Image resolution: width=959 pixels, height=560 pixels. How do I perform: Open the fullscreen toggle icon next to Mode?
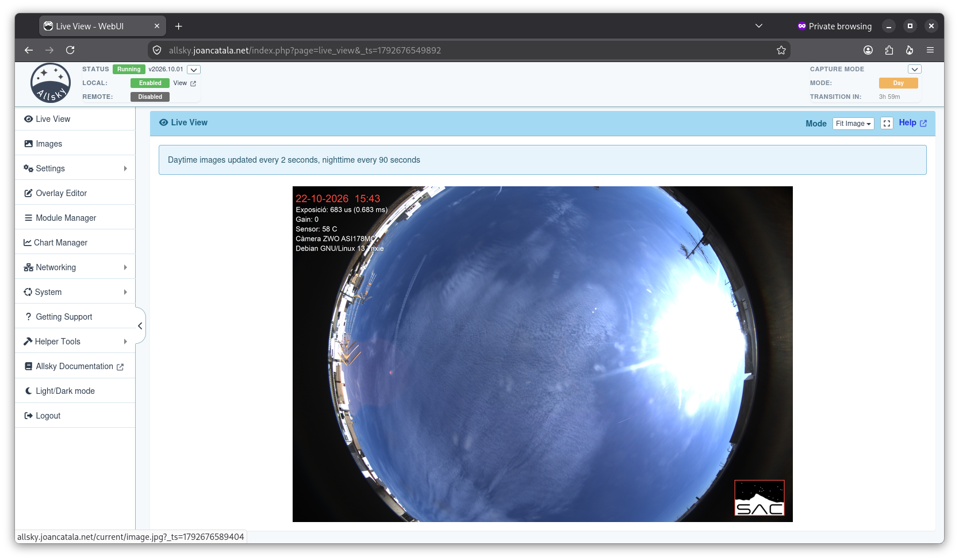point(887,124)
